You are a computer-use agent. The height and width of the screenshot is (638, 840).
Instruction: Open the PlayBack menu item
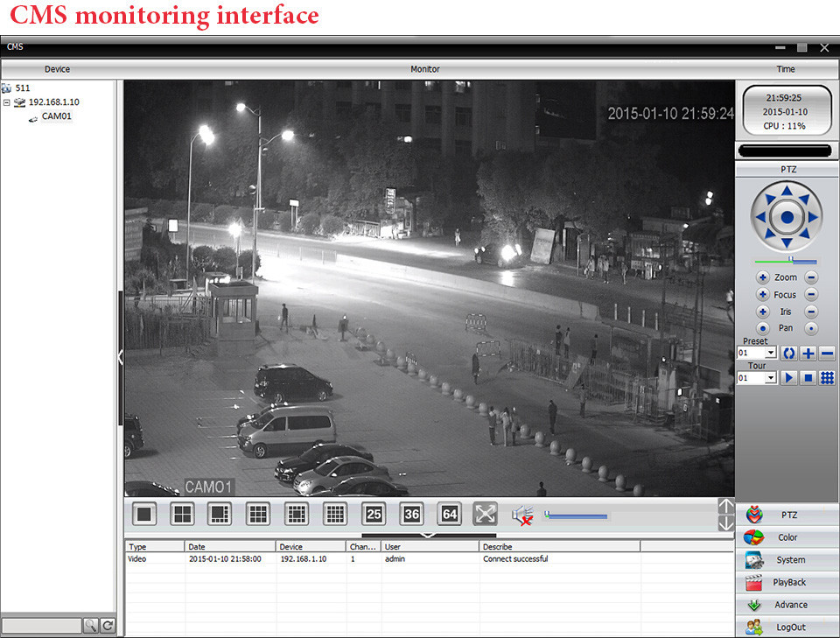pos(787,582)
